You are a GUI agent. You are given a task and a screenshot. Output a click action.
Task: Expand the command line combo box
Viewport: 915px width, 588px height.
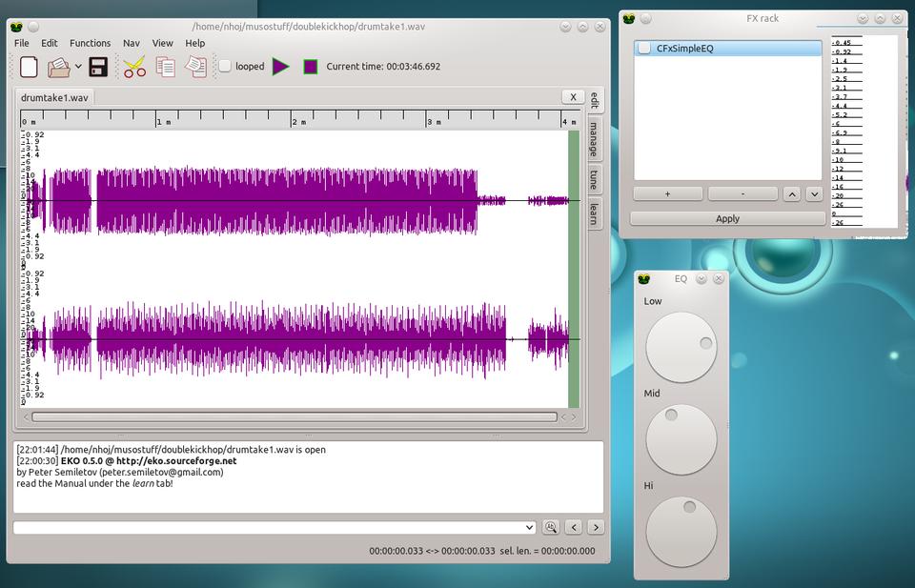point(529,527)
